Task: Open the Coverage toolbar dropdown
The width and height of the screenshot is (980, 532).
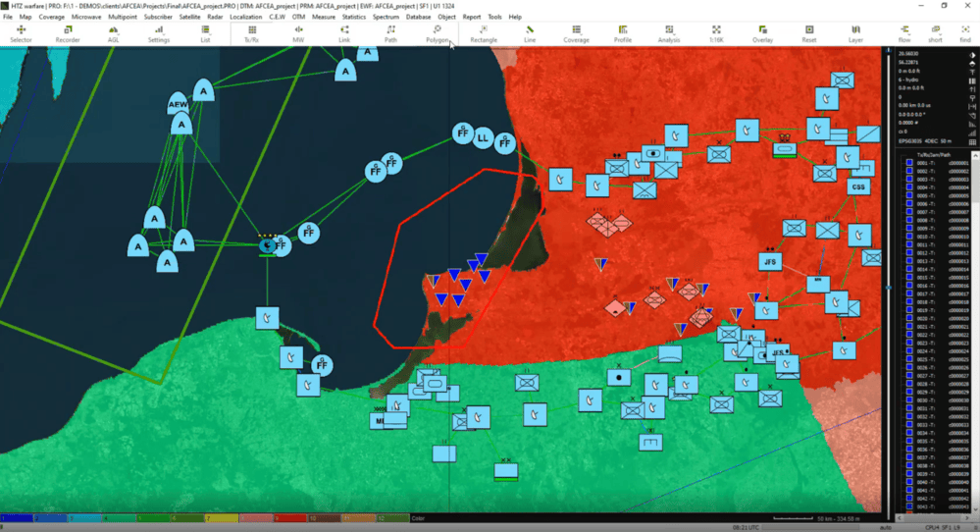Action: click(x=577, y=34)
